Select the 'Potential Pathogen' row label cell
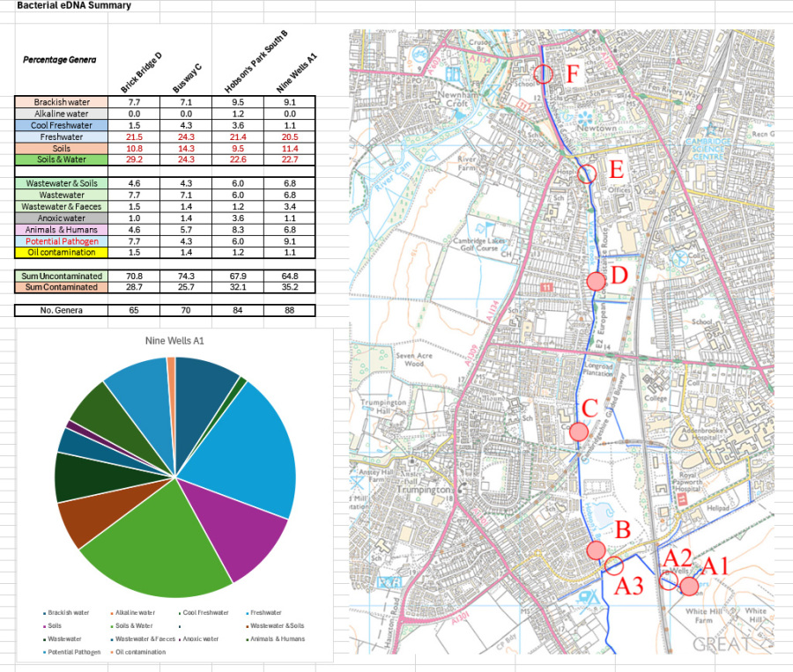The height and width of the screenshot is (672, 793). point(61,240)
